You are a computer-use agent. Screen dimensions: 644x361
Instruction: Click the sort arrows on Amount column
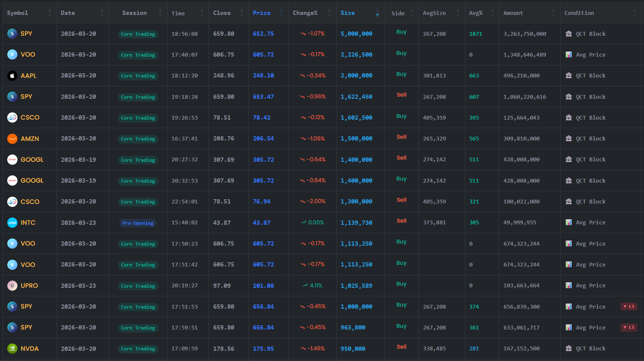point(553,13)
